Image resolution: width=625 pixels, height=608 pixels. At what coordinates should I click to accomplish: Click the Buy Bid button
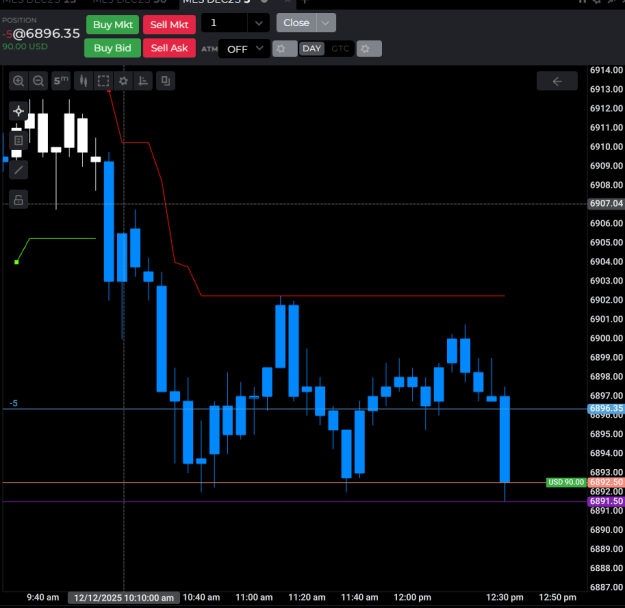pyautogui.click(x=112, y=48)
